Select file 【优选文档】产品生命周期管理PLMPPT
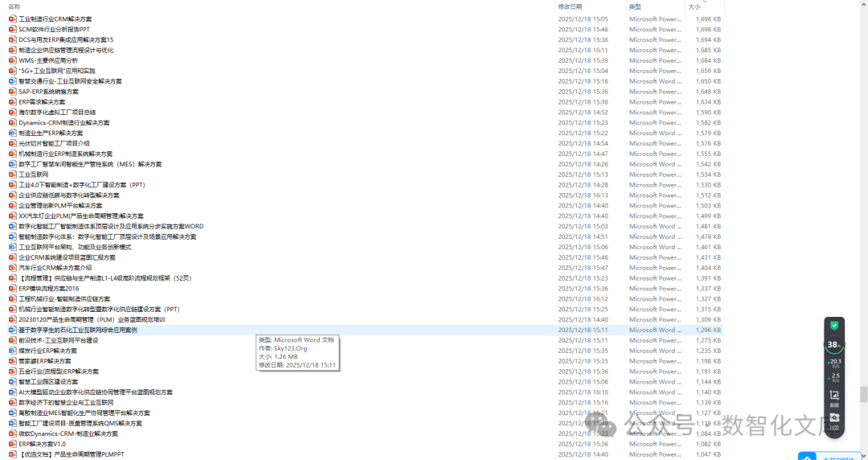The height and width of the screenshot is (460, 868). (72, 454)
